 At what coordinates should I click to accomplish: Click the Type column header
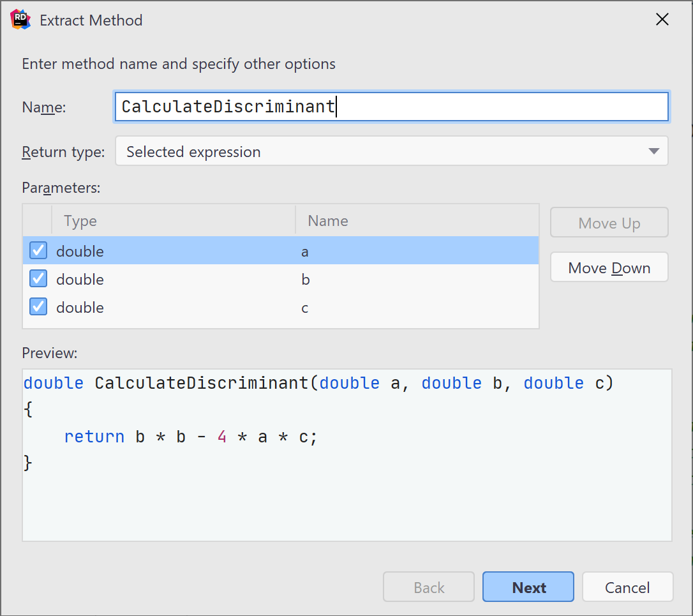pos(80,220)
